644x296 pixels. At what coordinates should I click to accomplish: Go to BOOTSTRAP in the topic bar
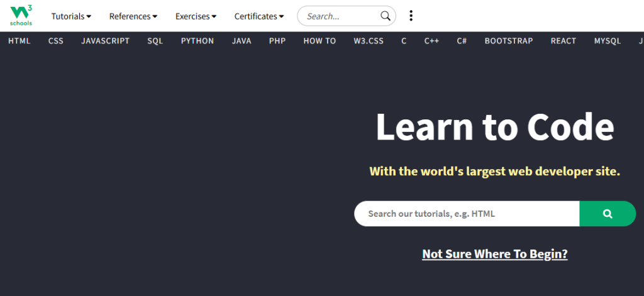pyautogui.click(x=509, y=41)
